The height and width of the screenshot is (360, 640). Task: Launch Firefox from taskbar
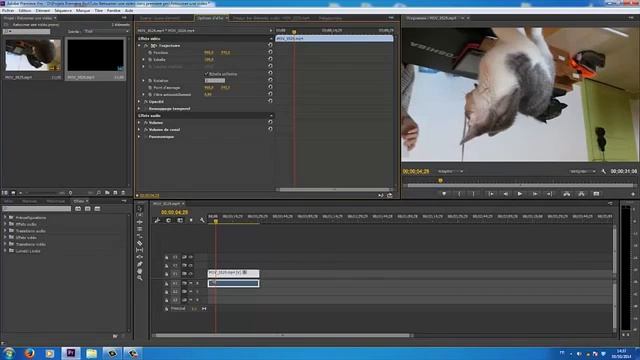[x=29, y=353]
